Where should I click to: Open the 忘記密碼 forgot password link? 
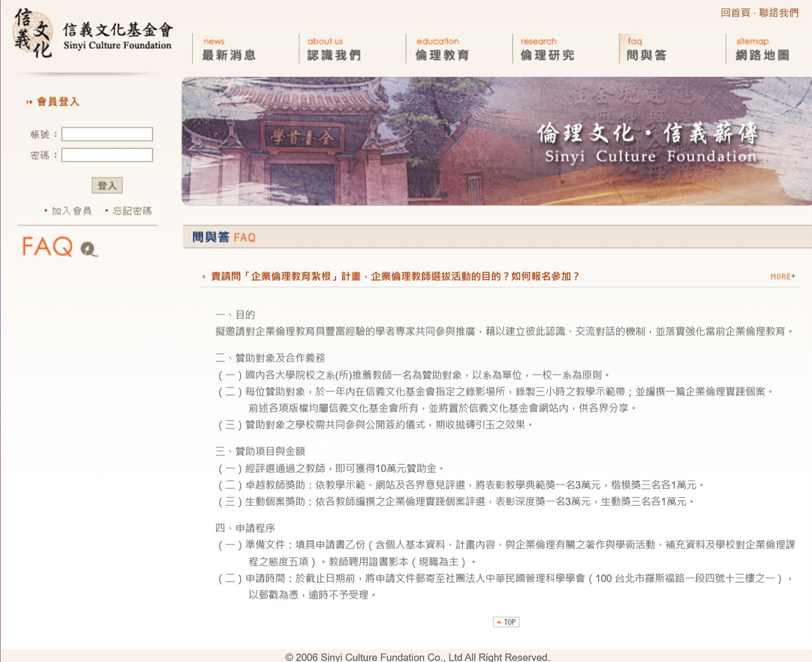click(132, 211)
